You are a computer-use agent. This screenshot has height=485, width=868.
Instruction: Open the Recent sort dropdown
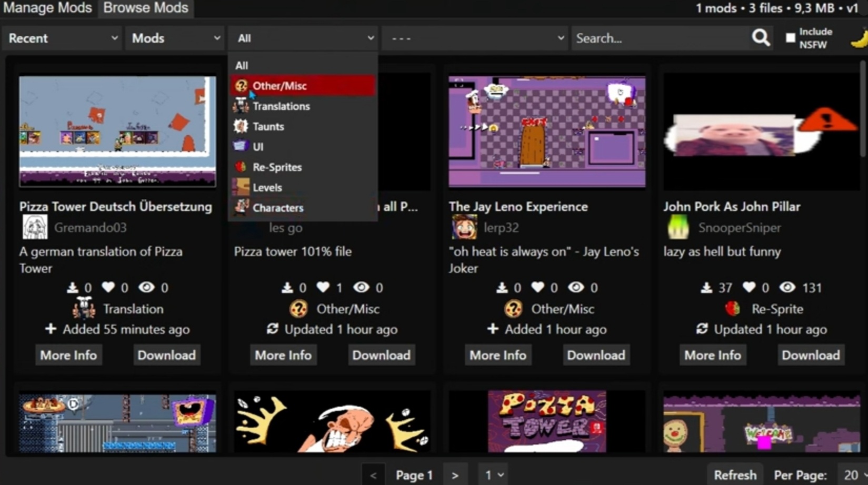coord(63,38)
